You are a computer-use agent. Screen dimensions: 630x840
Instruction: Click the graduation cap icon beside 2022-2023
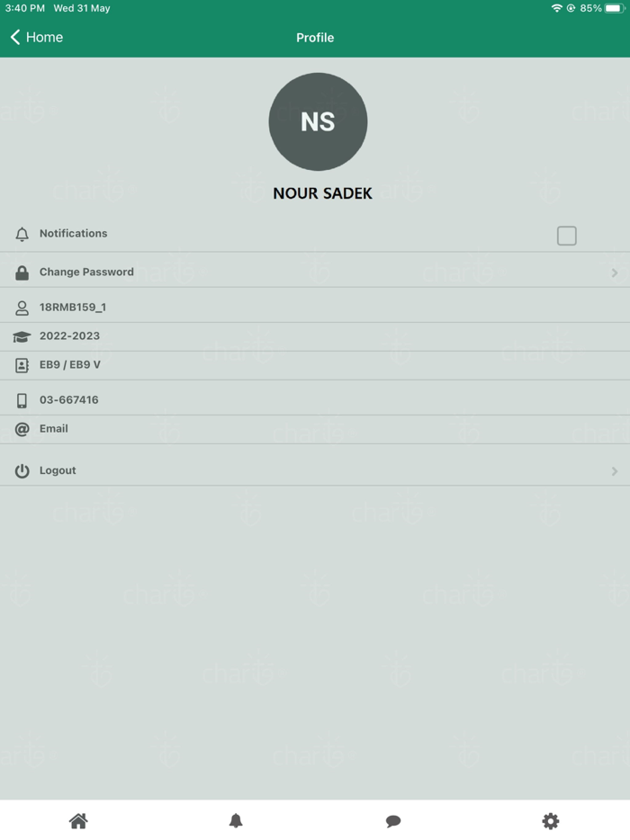[22, 336]
